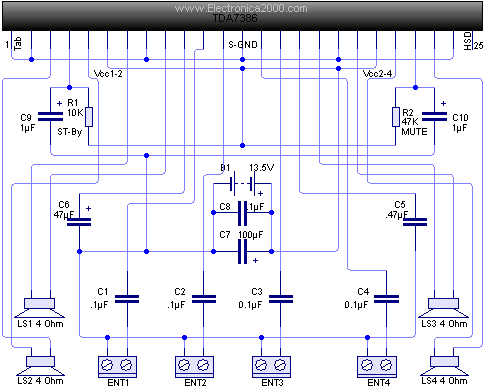Click the pin number 25 label

point(478,46)
